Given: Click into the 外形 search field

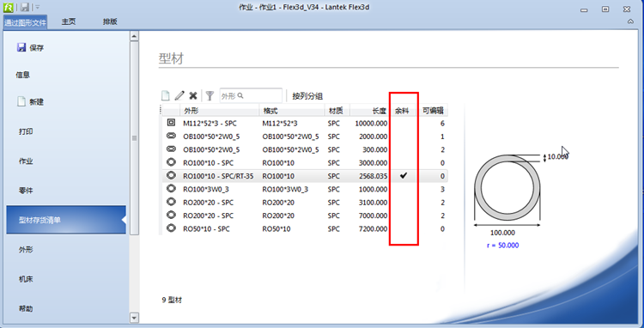Looking at the screenshot, I should point(251,95).
